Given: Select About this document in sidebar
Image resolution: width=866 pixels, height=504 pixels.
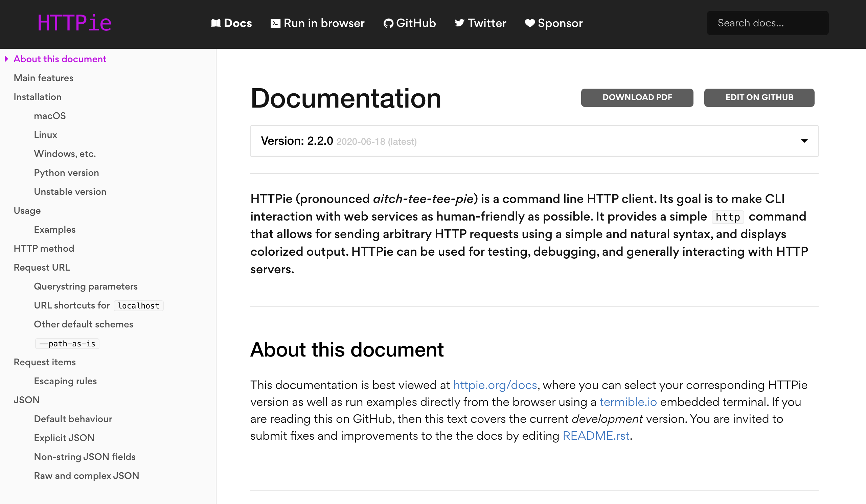Looking at the screenshot, I should pyautogui.click(x=60, y=59).
